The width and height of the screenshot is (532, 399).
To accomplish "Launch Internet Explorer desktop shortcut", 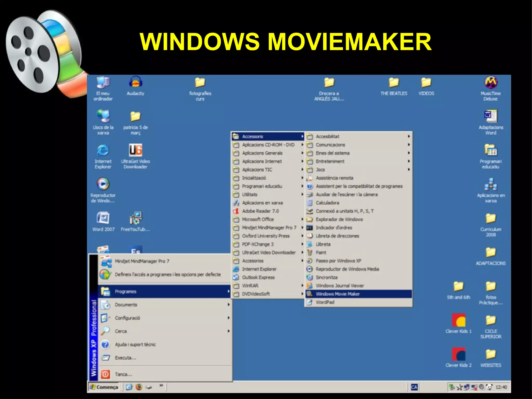I will coord(103,156).
